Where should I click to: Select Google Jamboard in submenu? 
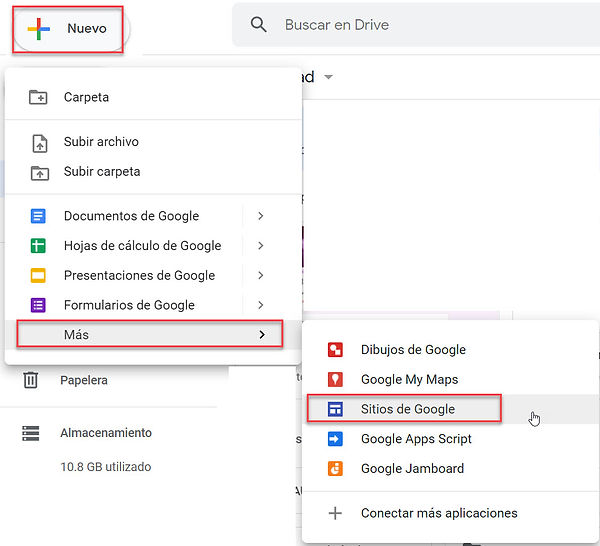point(451,468)
